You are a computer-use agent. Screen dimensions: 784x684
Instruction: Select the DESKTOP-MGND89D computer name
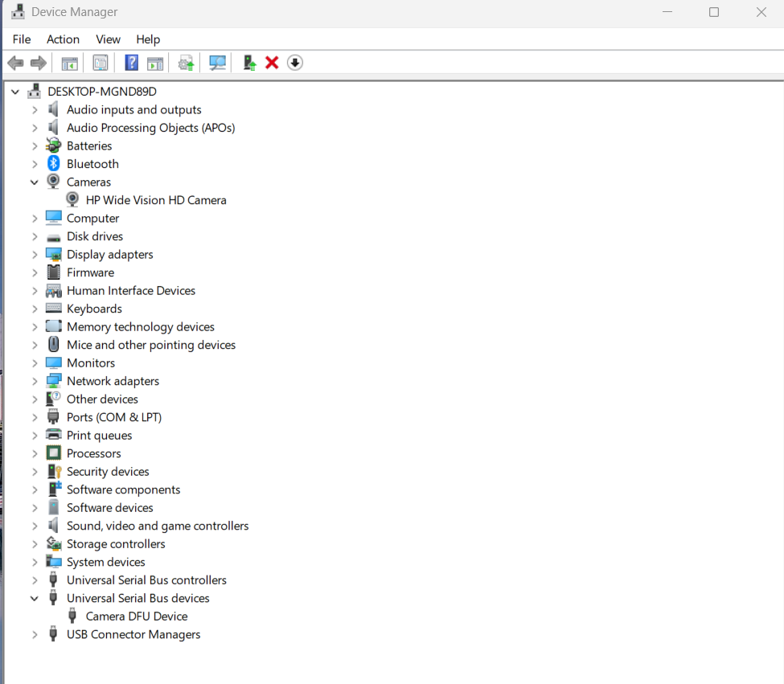(x=102, y=92)
